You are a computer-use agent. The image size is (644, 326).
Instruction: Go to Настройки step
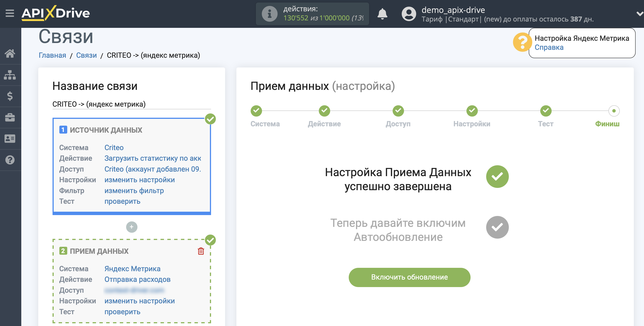pyautogui.click(x=472, y=111)
